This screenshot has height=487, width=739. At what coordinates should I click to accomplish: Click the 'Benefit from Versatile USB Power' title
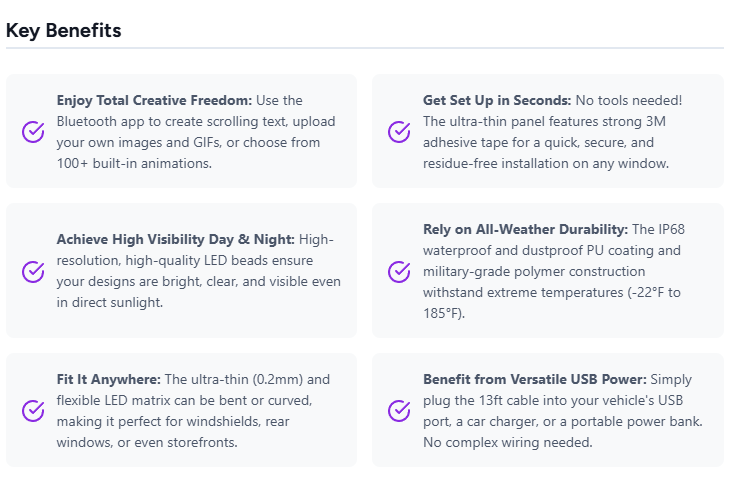coord(535,379)
